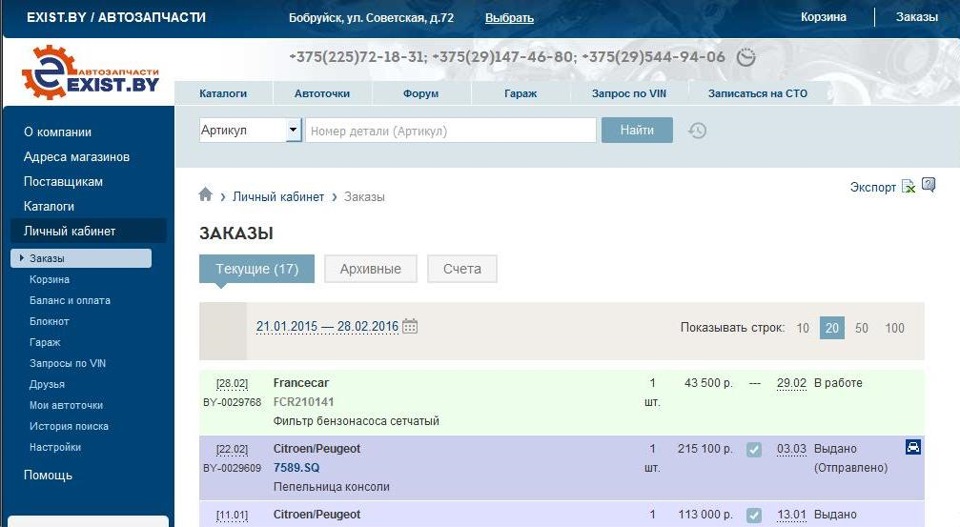Switch to the Архивные tab
This screenshot has width=960, height=527.
(x=370, y=269)
